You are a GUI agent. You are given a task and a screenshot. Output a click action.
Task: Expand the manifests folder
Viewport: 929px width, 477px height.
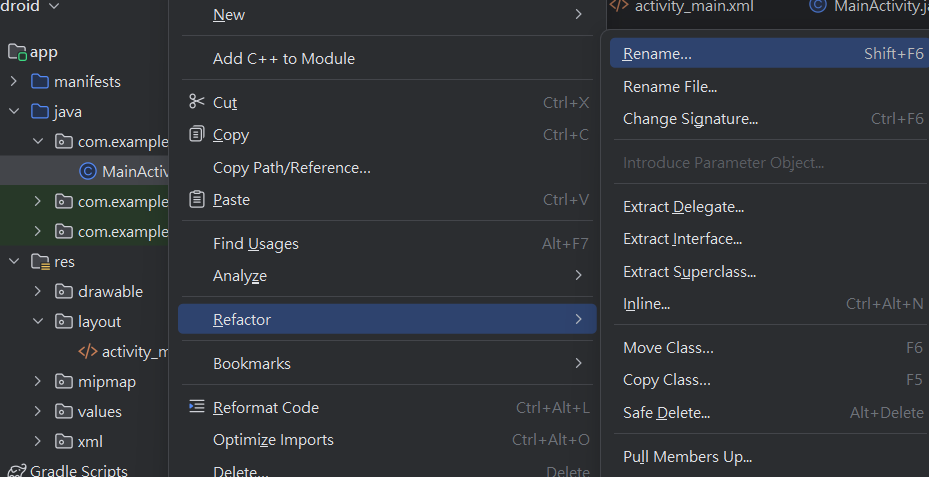(x=14, y=81)
